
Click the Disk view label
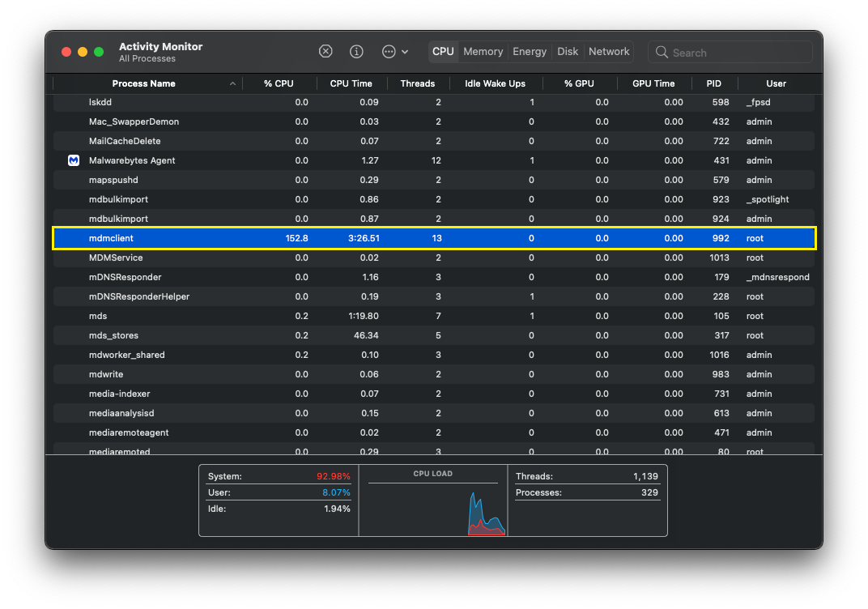pos(567,51)
